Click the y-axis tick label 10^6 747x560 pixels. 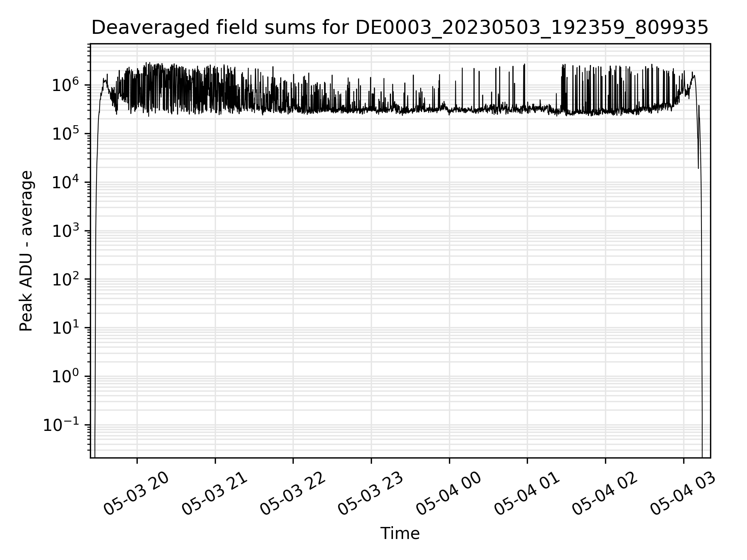pos(65,85)
